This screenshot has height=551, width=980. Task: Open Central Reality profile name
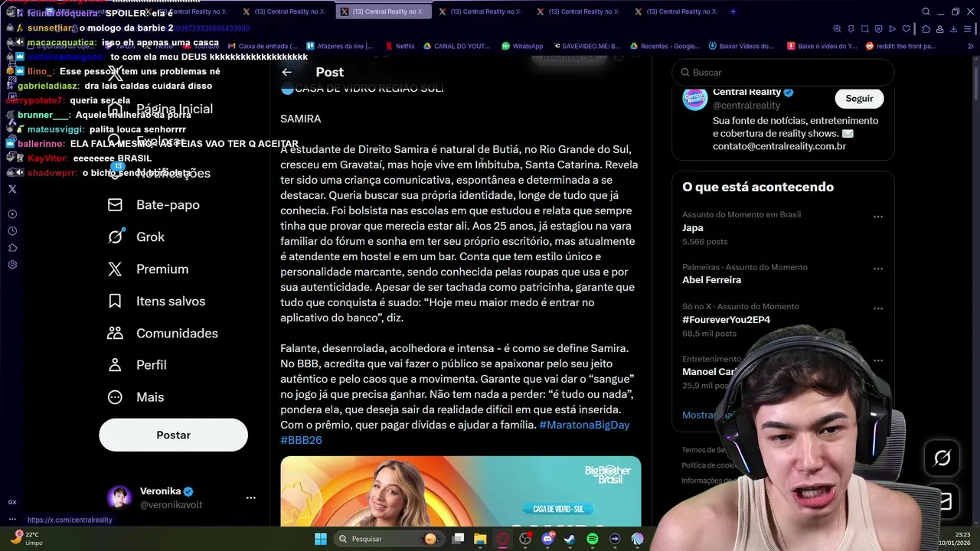746,92
